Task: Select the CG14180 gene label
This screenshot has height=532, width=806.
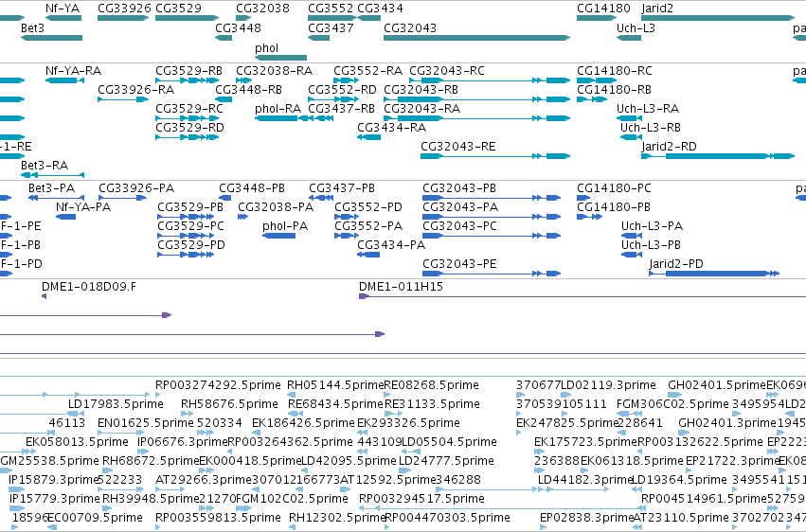Action: pyautogui.click(x=603, y=9)
